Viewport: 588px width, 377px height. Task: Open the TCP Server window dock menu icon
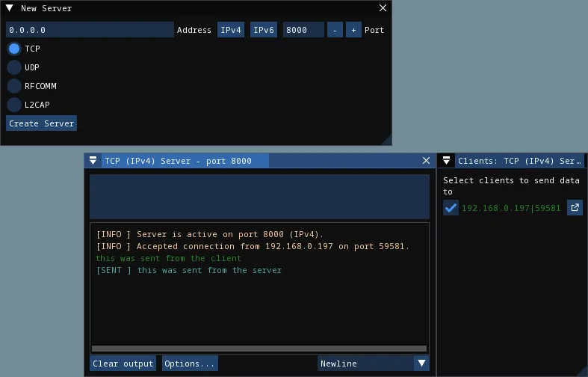93,161
